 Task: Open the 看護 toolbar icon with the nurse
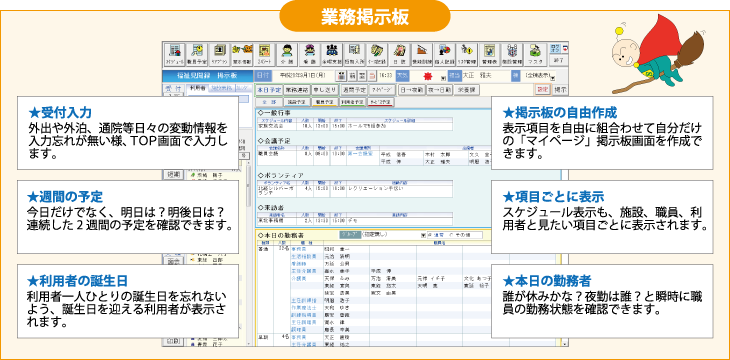pyautogui.click(x=309, y=55)
